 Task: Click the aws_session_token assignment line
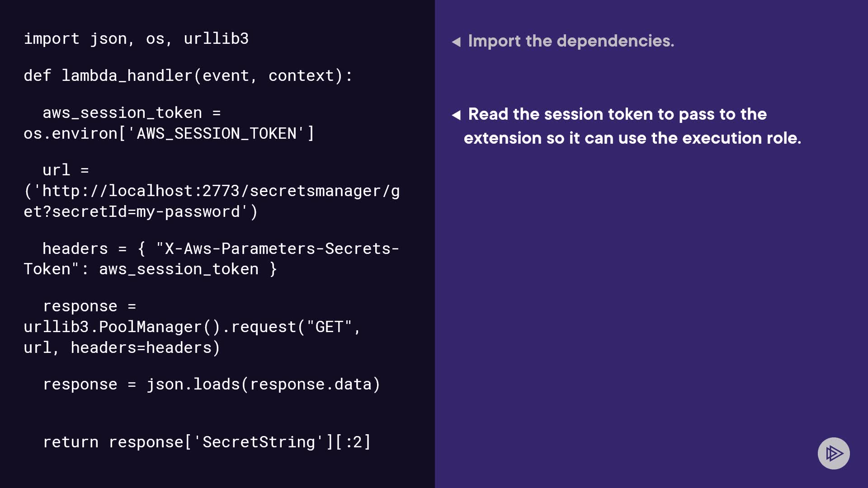pyautogui.click(x=132, y=113)
